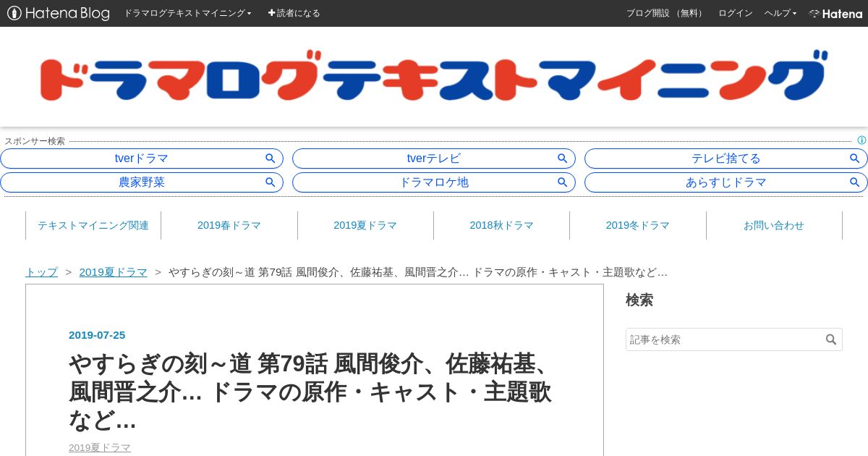Select sponsored search 農家野菜
868x456 pixels.
coord(142,182)
